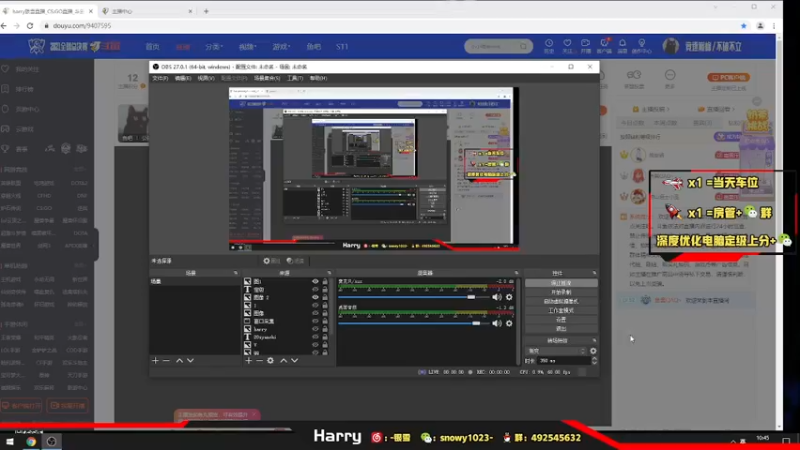Toggle the lock on the 窗口采集 source

(325, 321)
